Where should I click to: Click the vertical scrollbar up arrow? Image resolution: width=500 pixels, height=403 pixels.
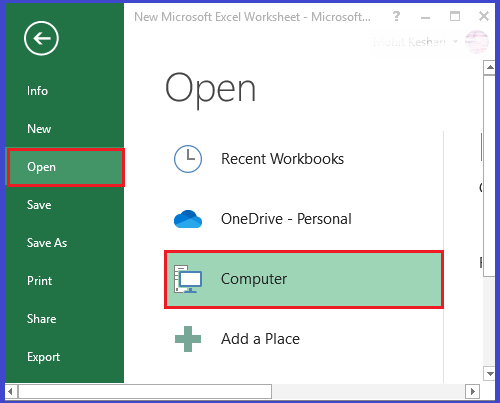point(489,68)
